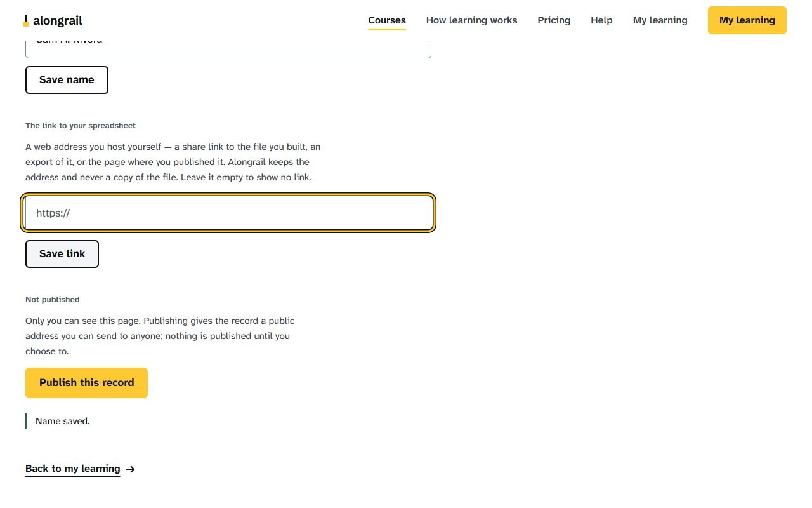Select the "Not published" heading
Viewport: 812px width, 508px height.
tap(53, 300)
